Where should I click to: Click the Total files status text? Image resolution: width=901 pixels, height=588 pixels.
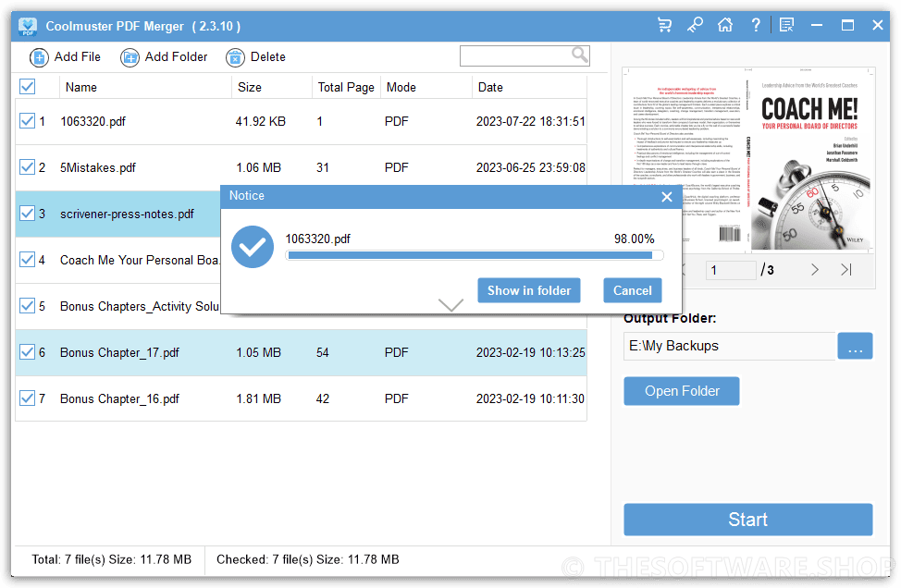click(112, 559)
